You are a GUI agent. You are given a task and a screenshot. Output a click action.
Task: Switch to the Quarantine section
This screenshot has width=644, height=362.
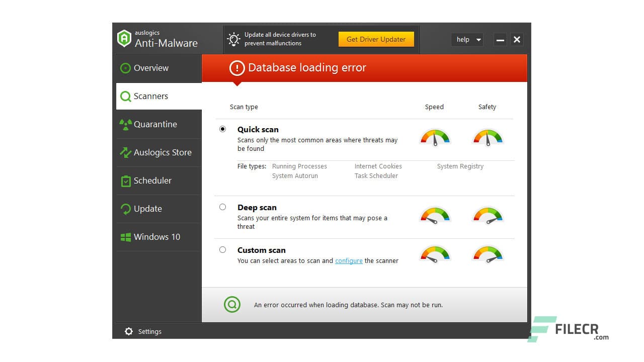[x=155, y=124]
